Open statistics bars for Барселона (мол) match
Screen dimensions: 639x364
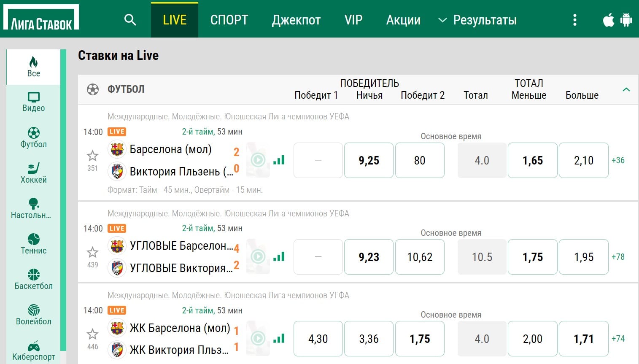coord(279,160)
